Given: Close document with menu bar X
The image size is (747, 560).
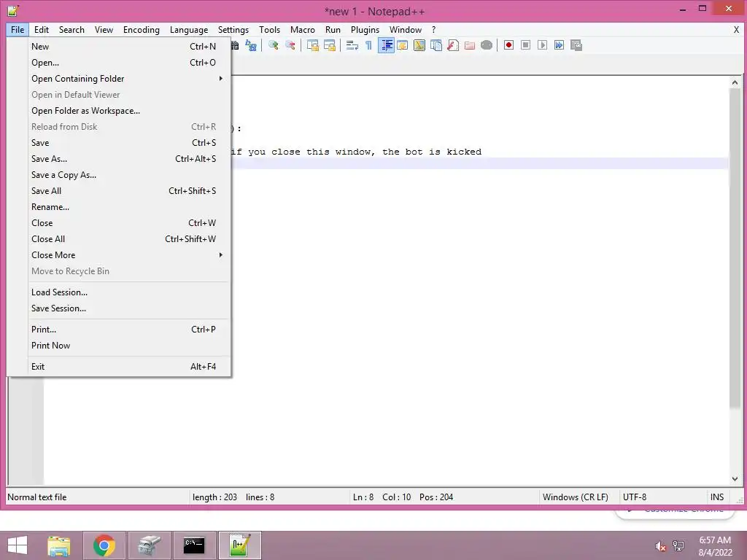Looking at the screenshot, I should click(x=736, y=29).
